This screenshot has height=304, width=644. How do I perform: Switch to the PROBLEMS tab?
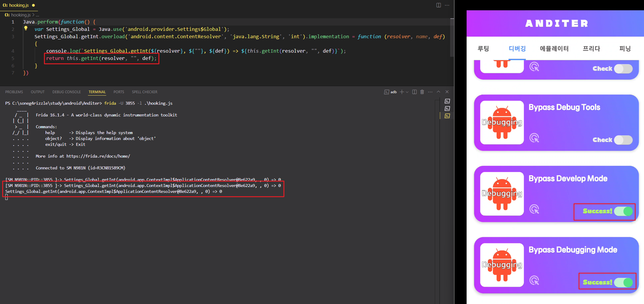click(x=14, y=92)
